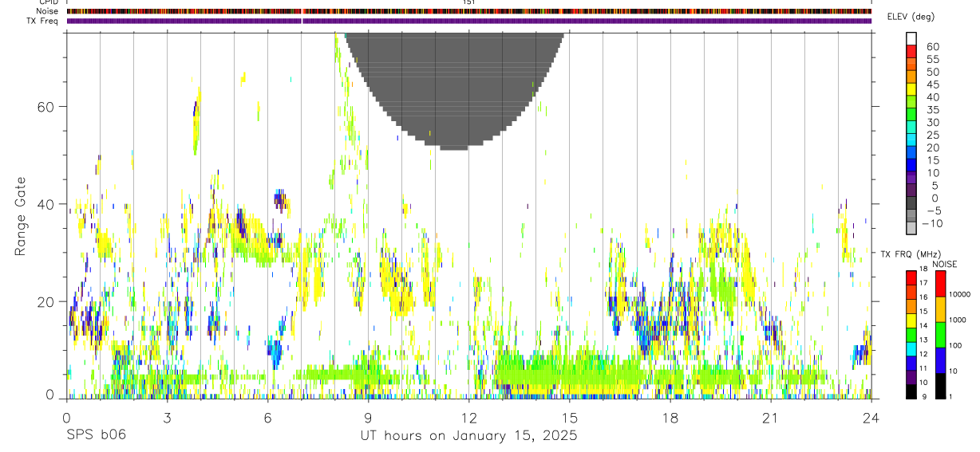Click the x-axis tick label '3'

click(x=167, y=417)
